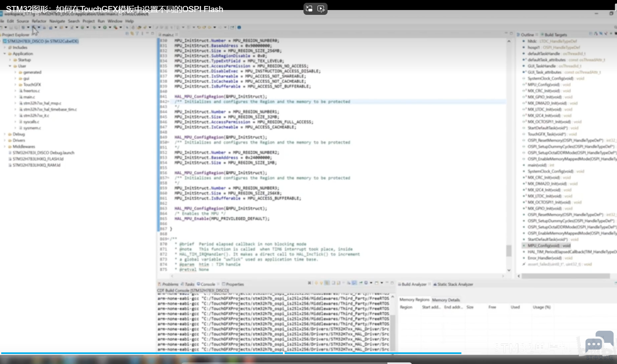Click the Free column header

(492, 307)
